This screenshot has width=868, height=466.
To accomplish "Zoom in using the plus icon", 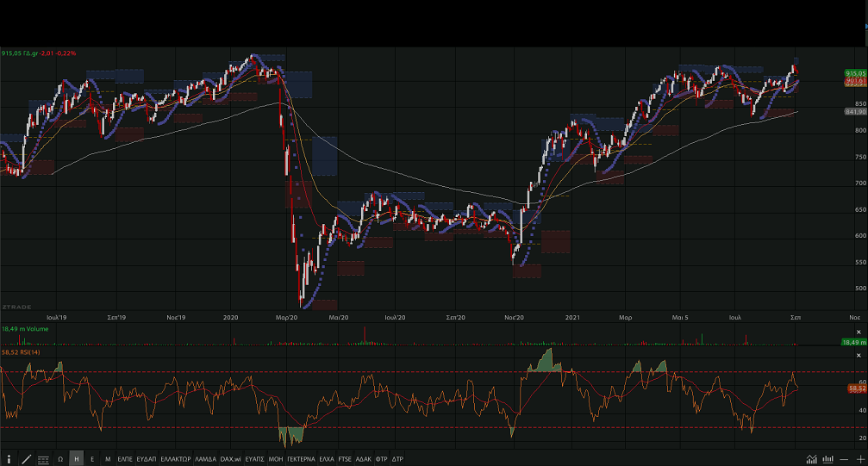I will point(860,459).
